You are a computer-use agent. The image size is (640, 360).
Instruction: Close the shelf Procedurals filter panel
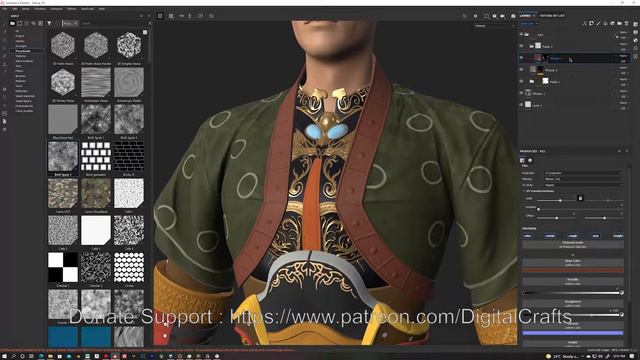coord(76,24)
